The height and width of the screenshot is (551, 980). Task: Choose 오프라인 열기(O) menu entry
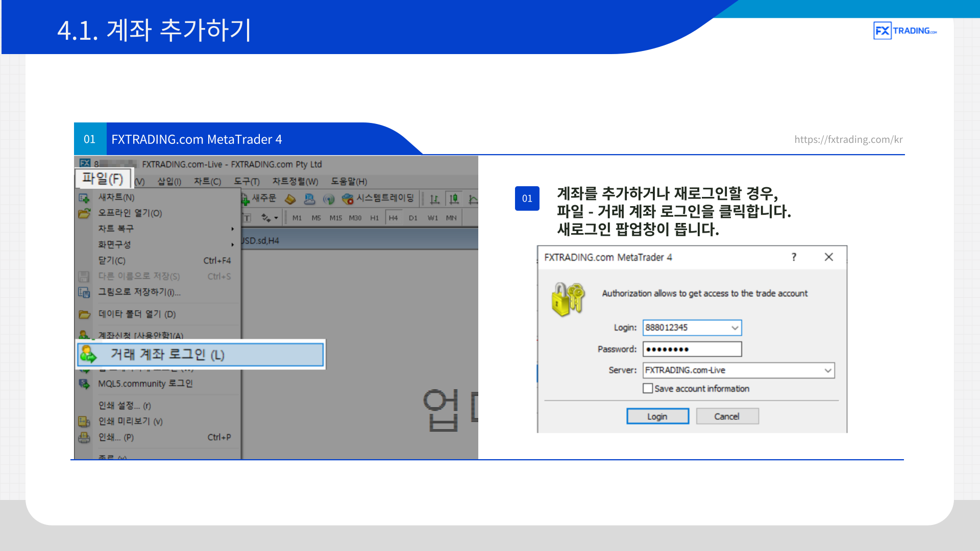(x=158, y=213)
